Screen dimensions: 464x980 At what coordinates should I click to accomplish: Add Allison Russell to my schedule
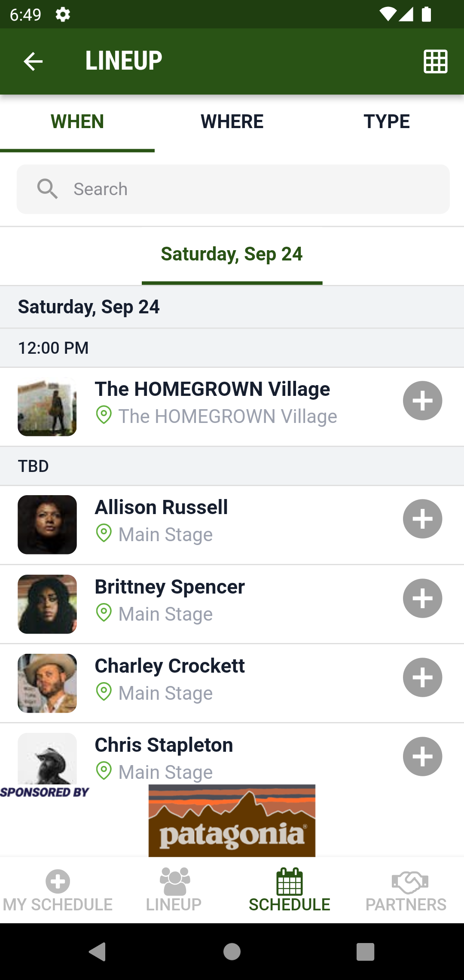422,519
